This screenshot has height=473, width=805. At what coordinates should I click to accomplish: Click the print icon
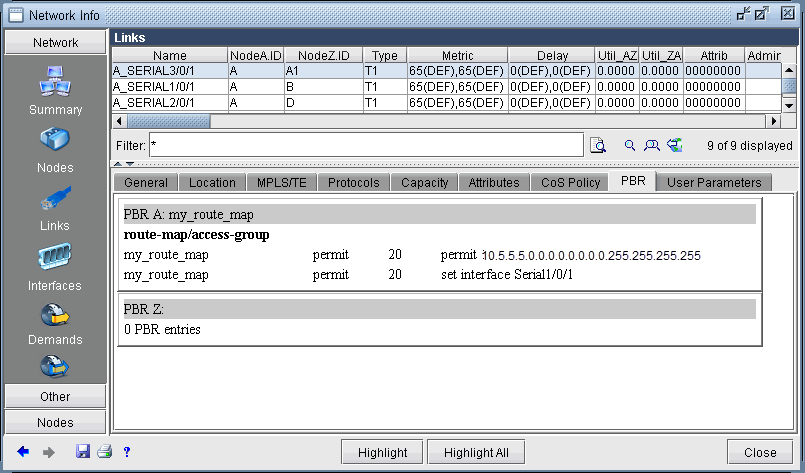104,452
